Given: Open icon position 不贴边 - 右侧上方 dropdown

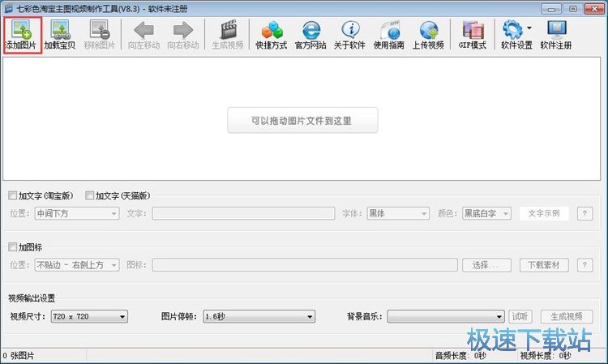Looking at the screenshot, I should pyautogui.click(x=77, y=265).
